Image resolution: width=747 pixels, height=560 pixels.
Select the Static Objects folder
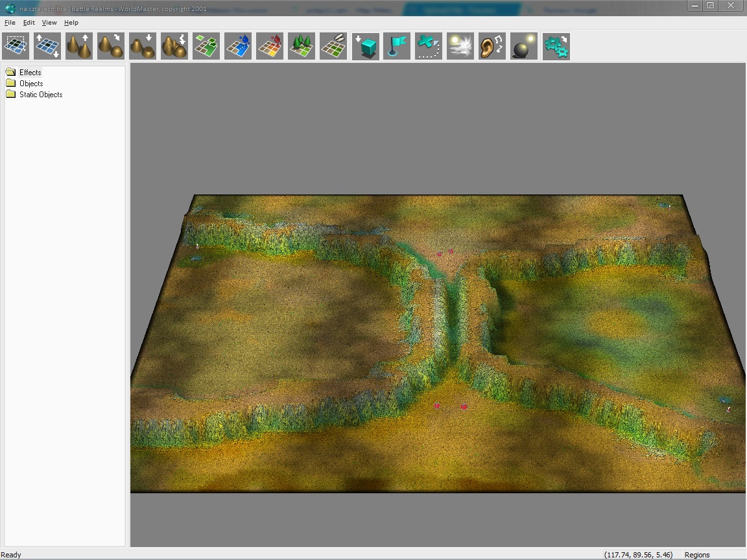[41, 94]
